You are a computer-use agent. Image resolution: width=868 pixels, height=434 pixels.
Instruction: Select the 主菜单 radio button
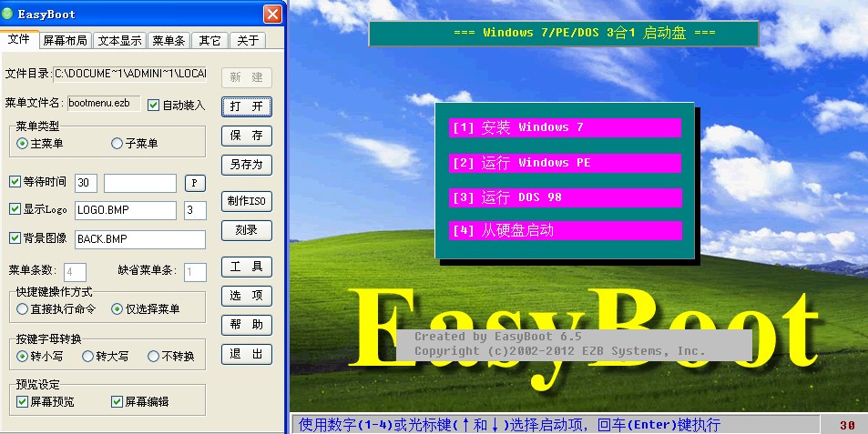click(x=22, y=144)
